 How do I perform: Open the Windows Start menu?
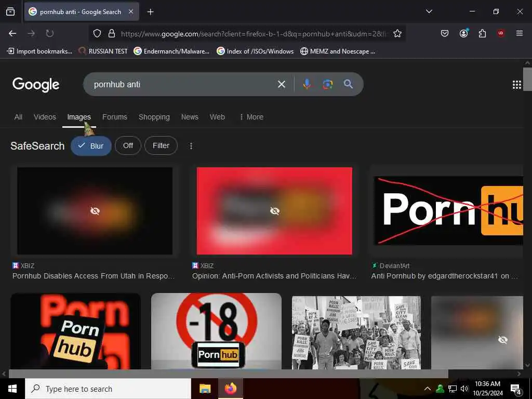click(12, 389)
